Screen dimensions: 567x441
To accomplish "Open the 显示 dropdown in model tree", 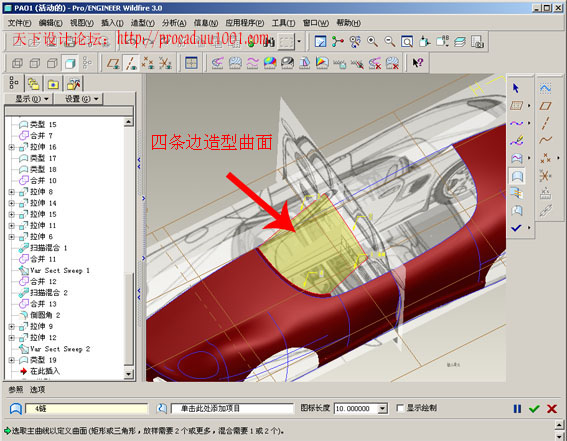I will [x=32, y=99].
